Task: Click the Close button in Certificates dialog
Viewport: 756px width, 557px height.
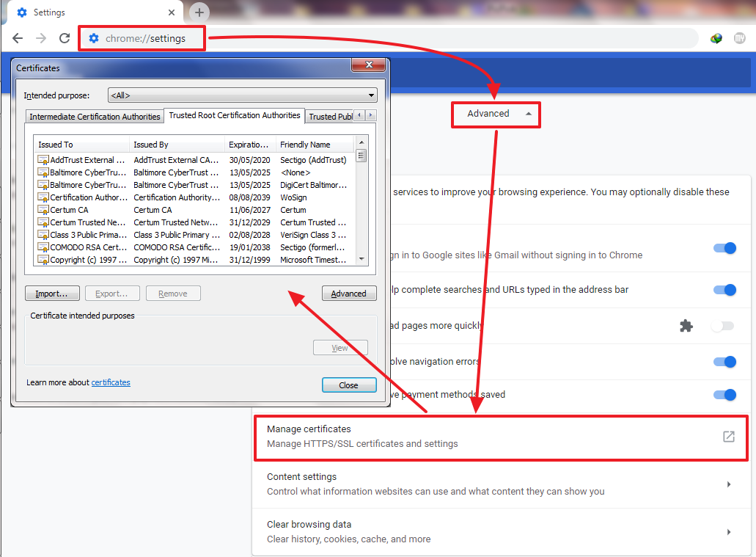Action: click(348, 385)
